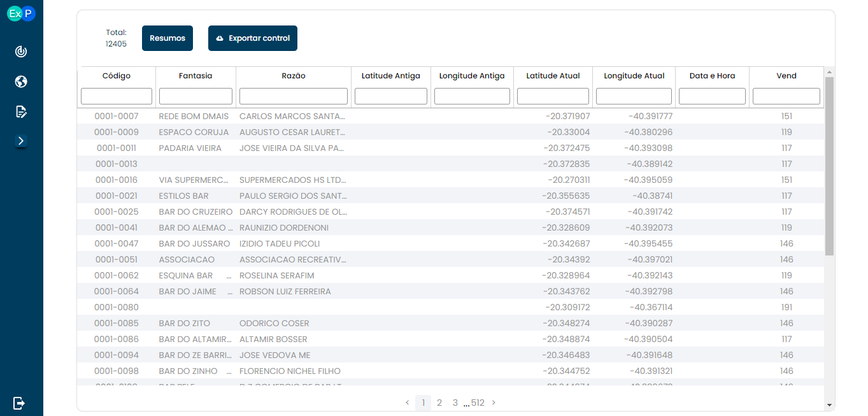
Task: Click the Resumos button
Action: pos(167,38)
